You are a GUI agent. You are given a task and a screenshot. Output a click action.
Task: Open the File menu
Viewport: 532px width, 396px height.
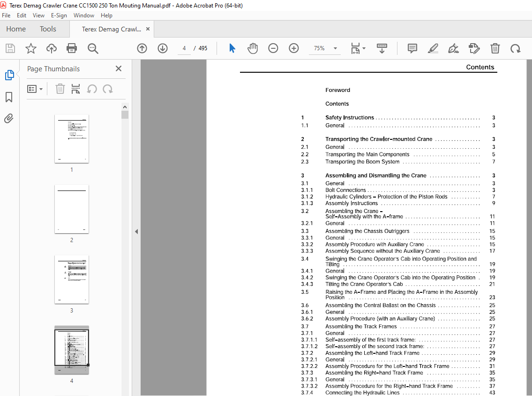(x=6, y=15)
